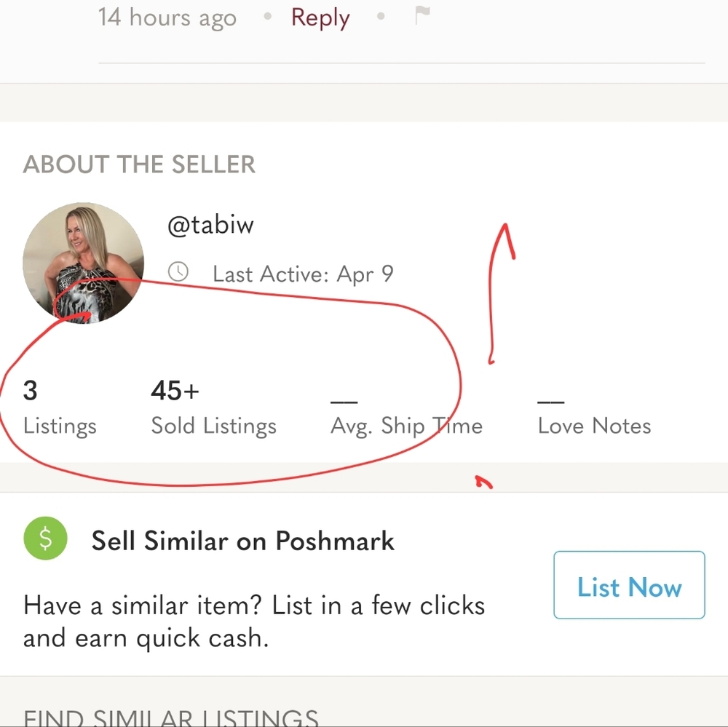This screenshot has height=727, width=728.
Task: Click the dash above Avg. Ship Time
Action: [x=344, y=401]
